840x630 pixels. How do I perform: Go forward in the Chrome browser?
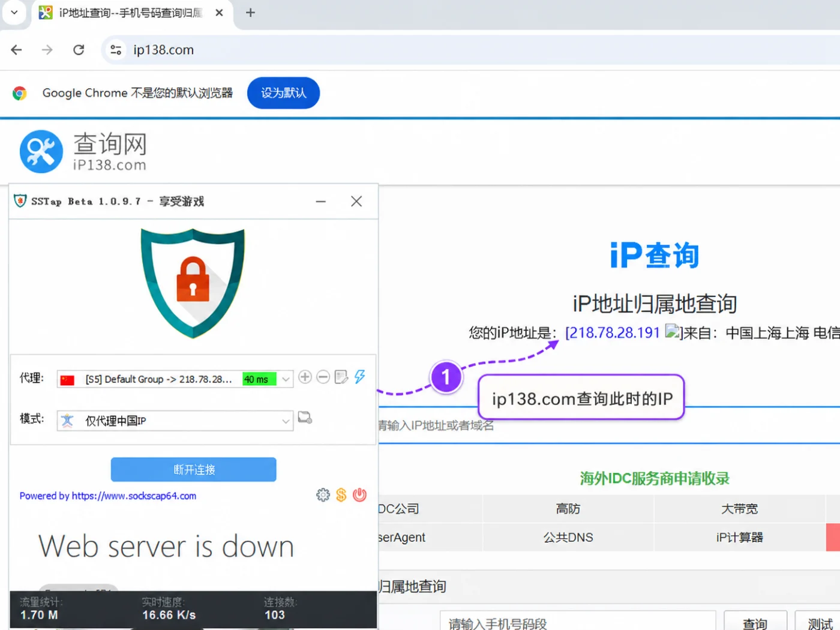click(47, 50)
